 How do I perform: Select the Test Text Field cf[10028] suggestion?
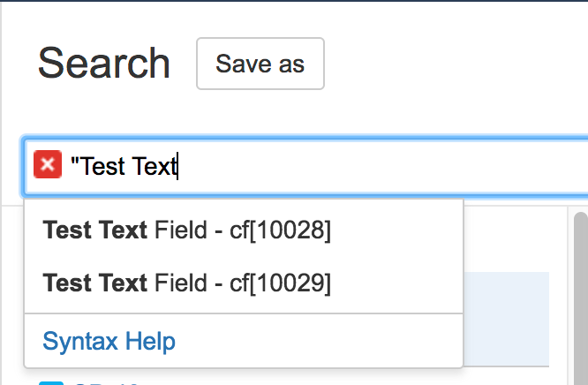186,230
